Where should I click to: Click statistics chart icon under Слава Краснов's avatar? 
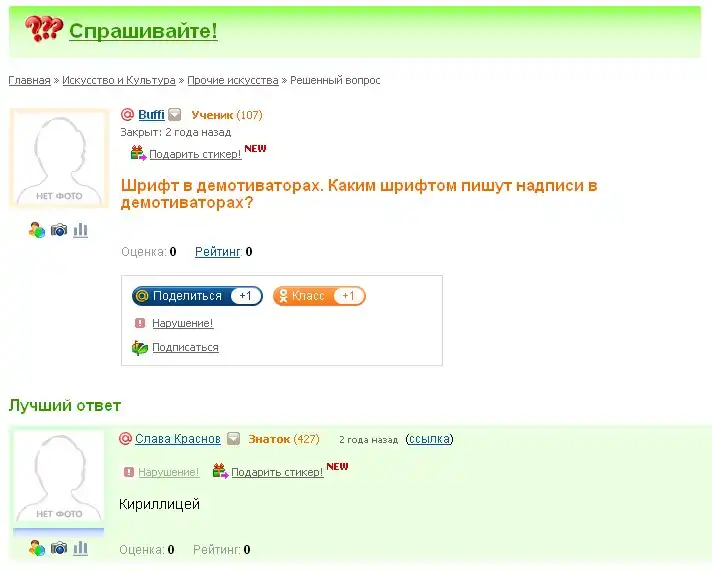pyautogui.click(x=80, y=548)
